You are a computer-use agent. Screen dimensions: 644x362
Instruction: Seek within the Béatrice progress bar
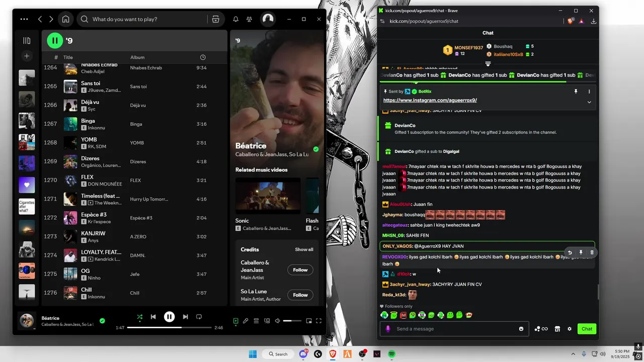click(x=169, y=328)
